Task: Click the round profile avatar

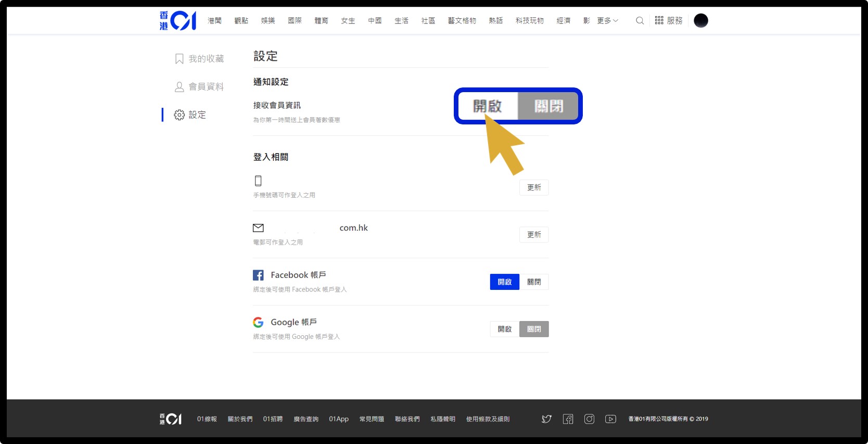Action: [701, 21]
